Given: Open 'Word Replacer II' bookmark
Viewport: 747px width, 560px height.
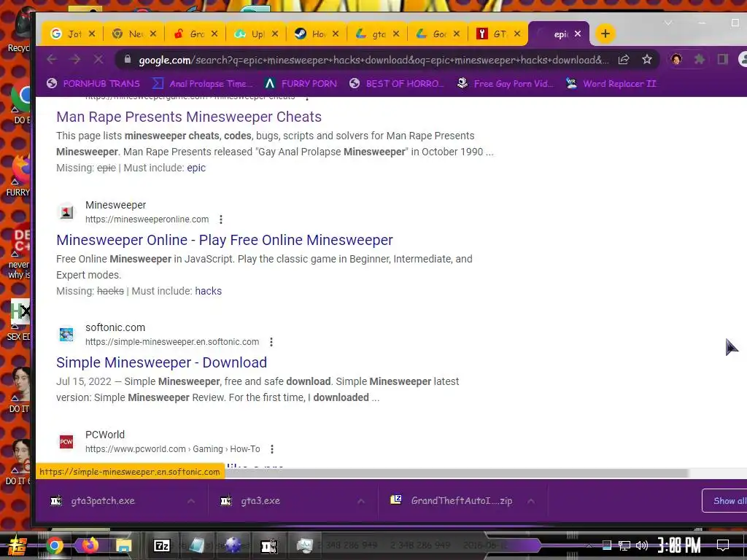Looking at the screenshot, I should [x=611, y=84].
